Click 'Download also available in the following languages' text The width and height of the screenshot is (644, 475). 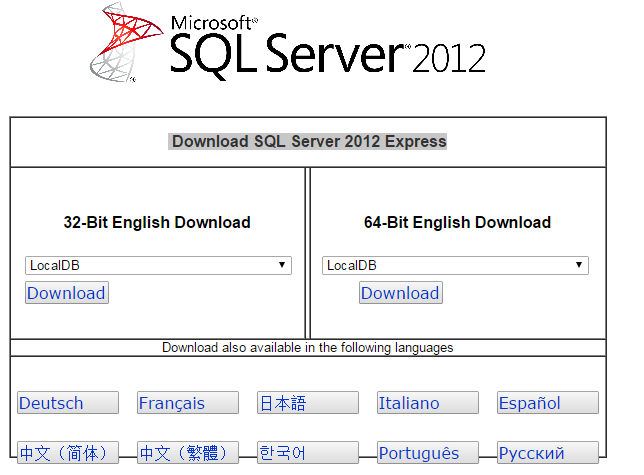[x=308, y=348]
